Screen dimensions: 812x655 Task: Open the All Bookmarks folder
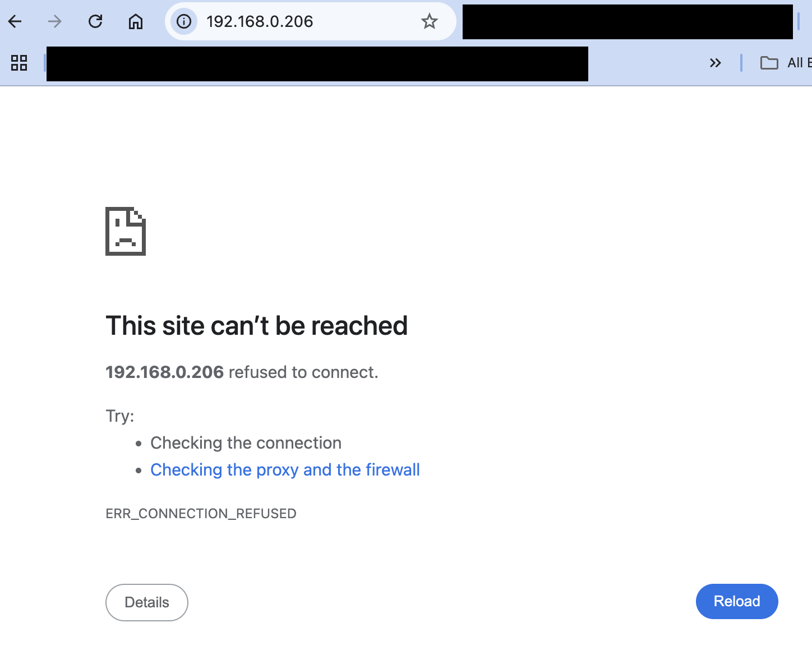786,63
